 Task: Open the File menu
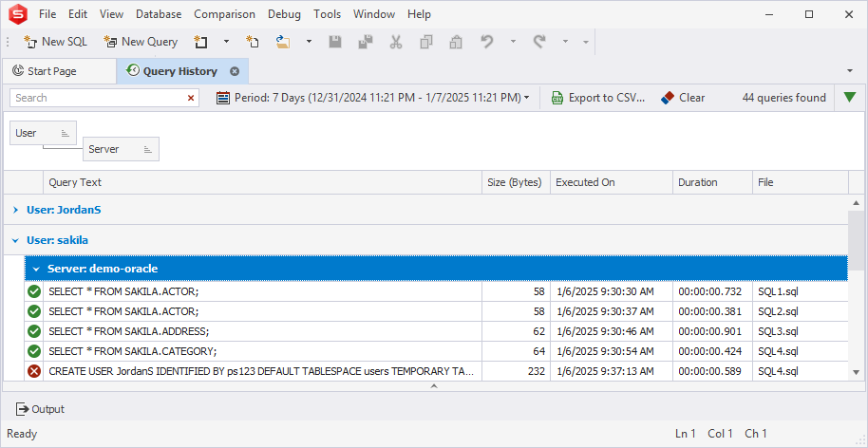(47, 14)
